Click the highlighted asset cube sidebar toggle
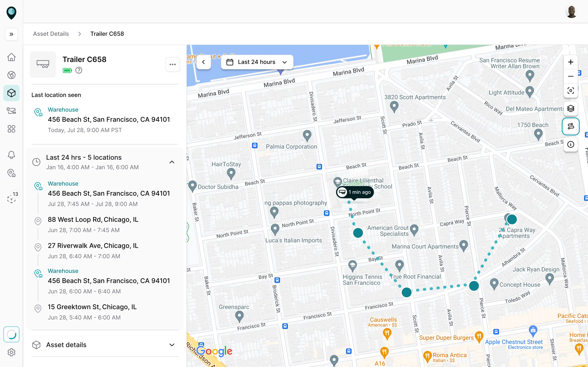This screenshot has width=588, height=367. point(11,93)
